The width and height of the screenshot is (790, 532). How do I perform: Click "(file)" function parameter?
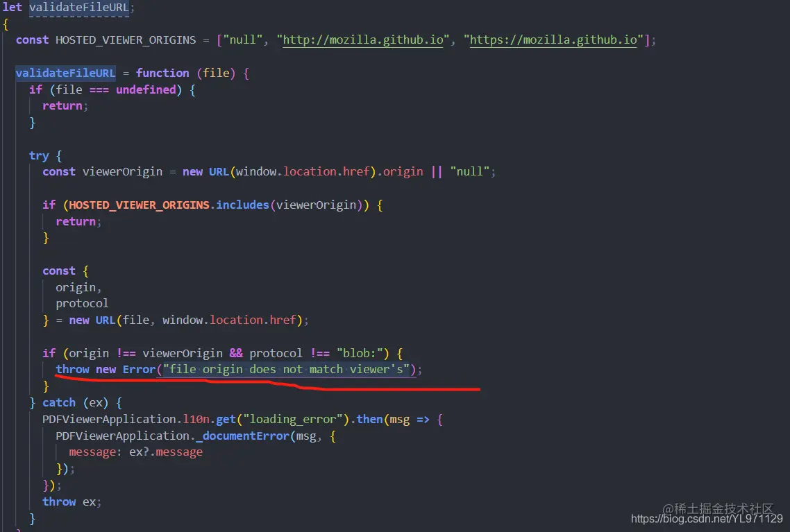[x=216, y=73]
